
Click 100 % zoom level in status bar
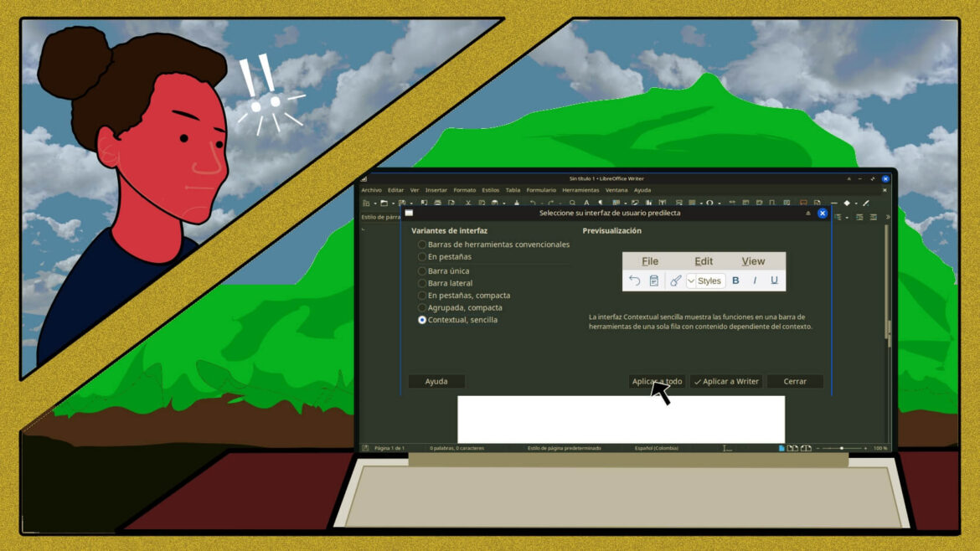coord(880,448)
